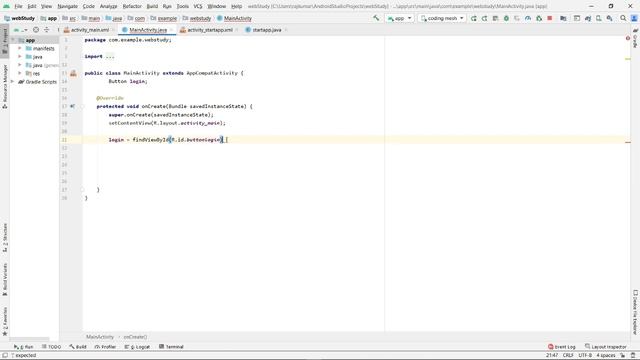Expand the Gradle Scripts node arrow

pos(12,82)
